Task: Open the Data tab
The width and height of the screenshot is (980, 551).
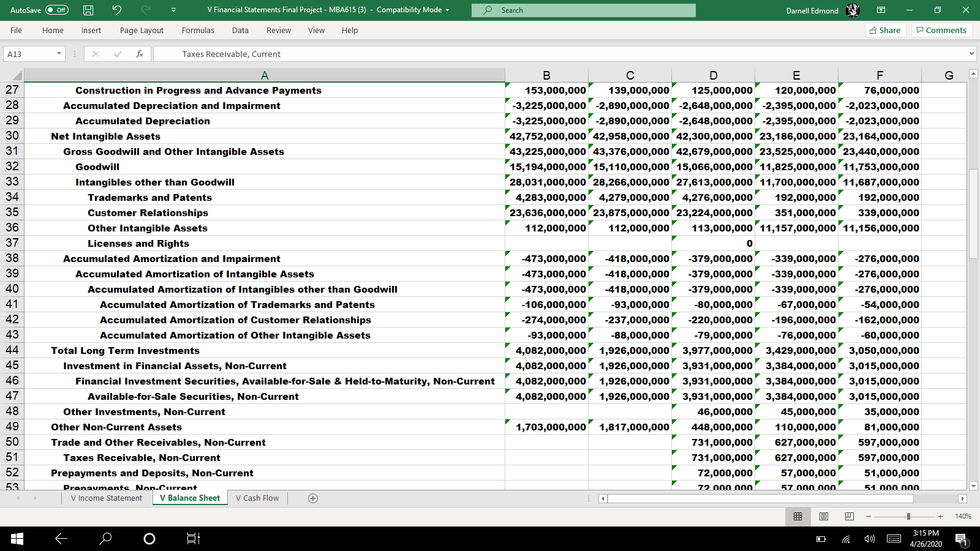Action: pos(240,30)
